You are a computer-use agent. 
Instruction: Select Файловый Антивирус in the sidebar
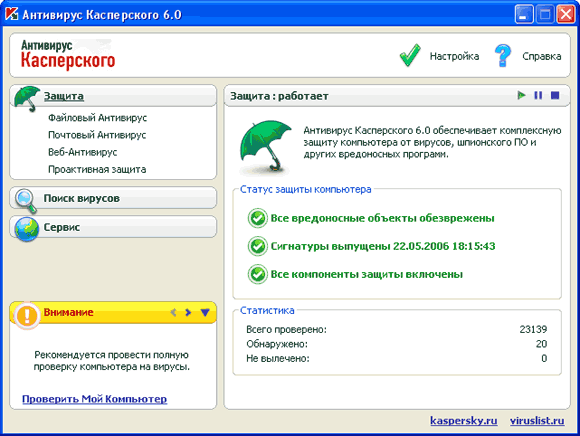[x=97, y=118]
